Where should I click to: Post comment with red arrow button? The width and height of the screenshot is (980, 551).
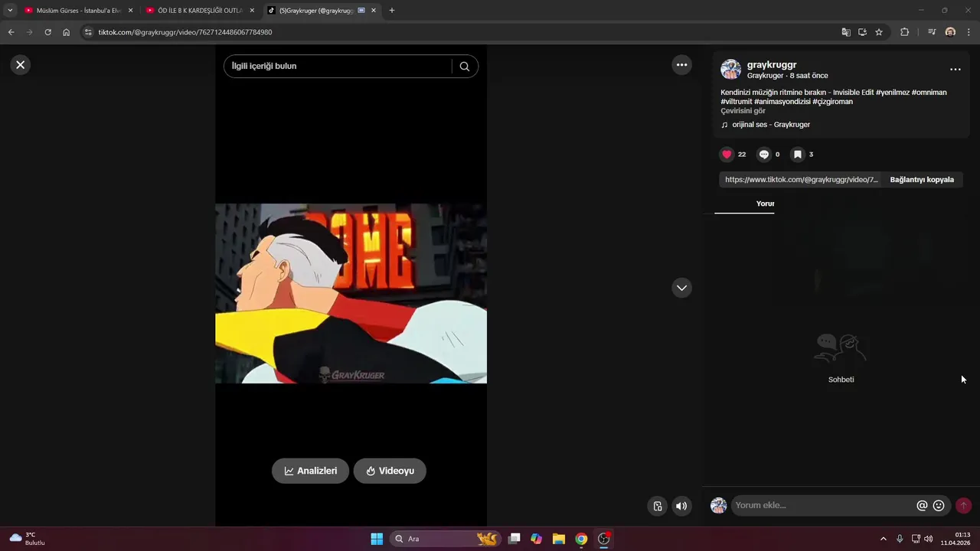[x=963, y=506]
